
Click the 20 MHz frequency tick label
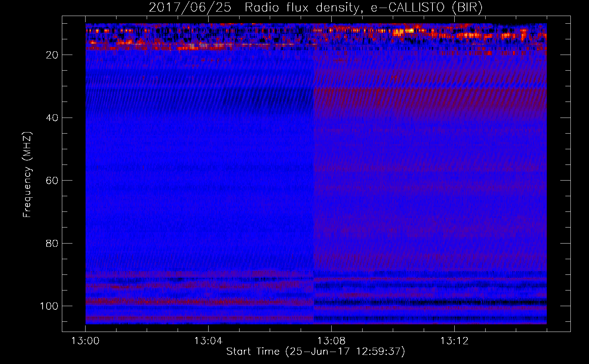[x=52, y=55]
